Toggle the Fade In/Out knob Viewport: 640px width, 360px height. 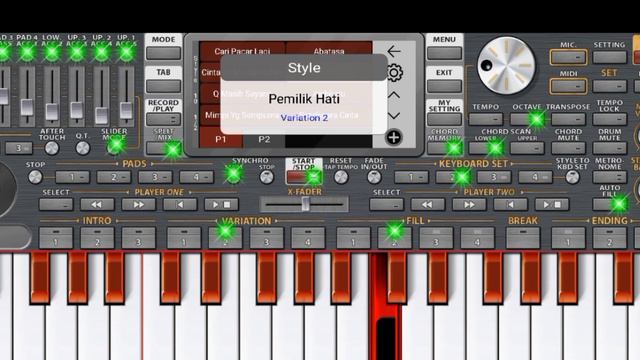pyautogui.click(x=374, y=177)
